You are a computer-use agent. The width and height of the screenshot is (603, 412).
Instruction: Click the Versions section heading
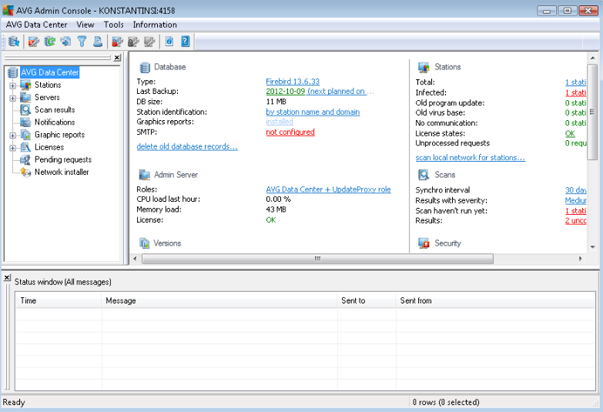pos(167,243)
